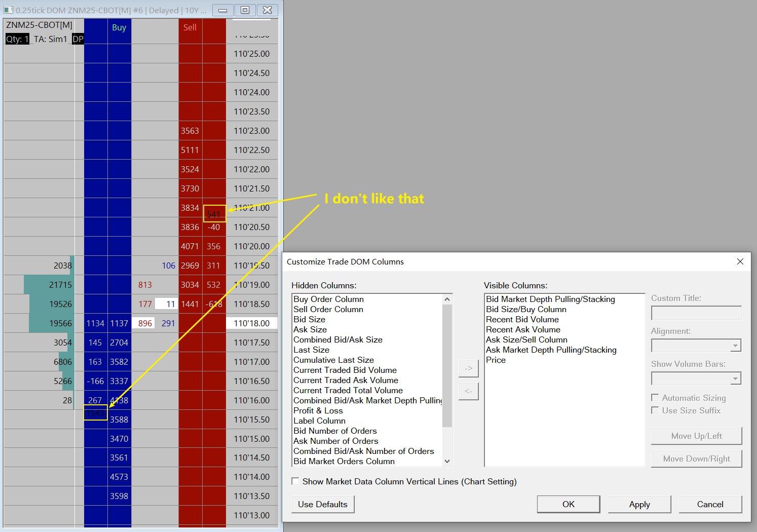Select Ask Size in hidden columns
Viewport: 757px width, 532px height.
(x=310, y=329)
